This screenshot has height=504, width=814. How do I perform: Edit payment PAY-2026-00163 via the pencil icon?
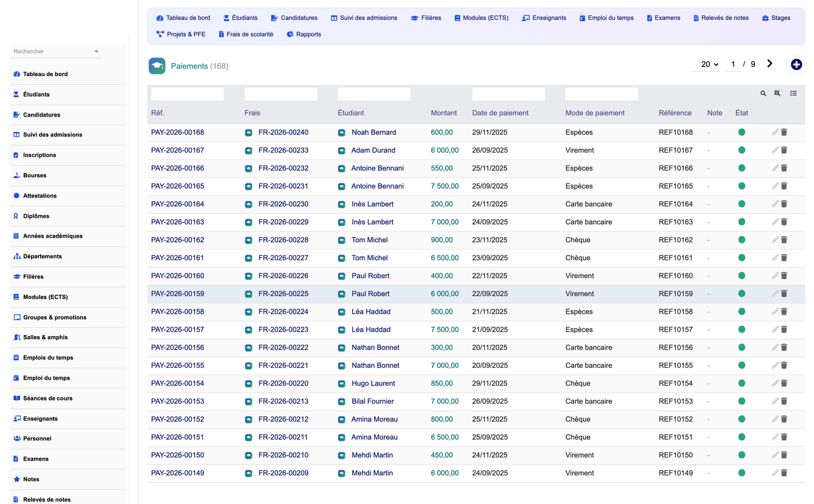775,222
